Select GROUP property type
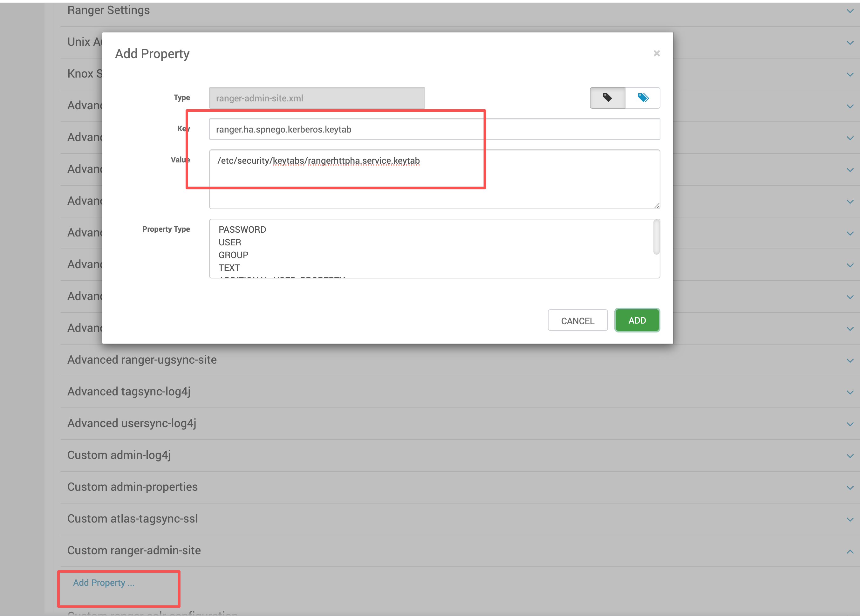860x616 pixels. click(x=233, y=255)
